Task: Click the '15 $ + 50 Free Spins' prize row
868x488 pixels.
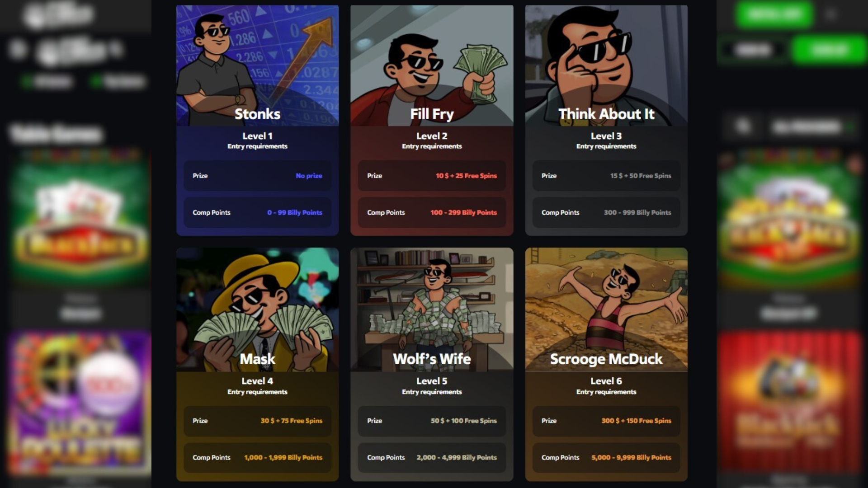Action: pos(606,175)
